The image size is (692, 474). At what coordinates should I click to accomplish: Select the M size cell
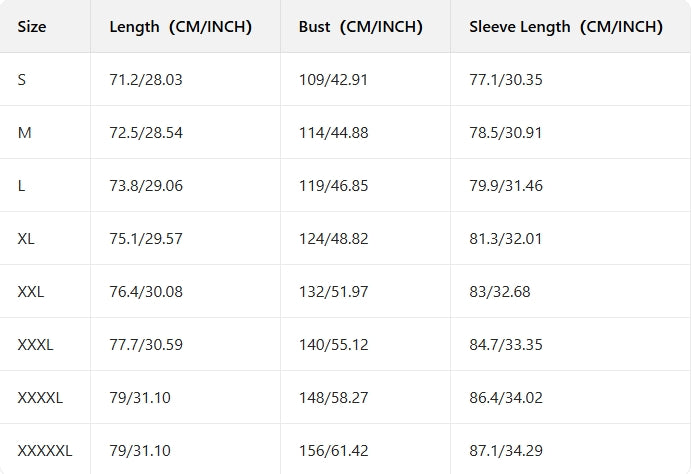pos(24,133)
